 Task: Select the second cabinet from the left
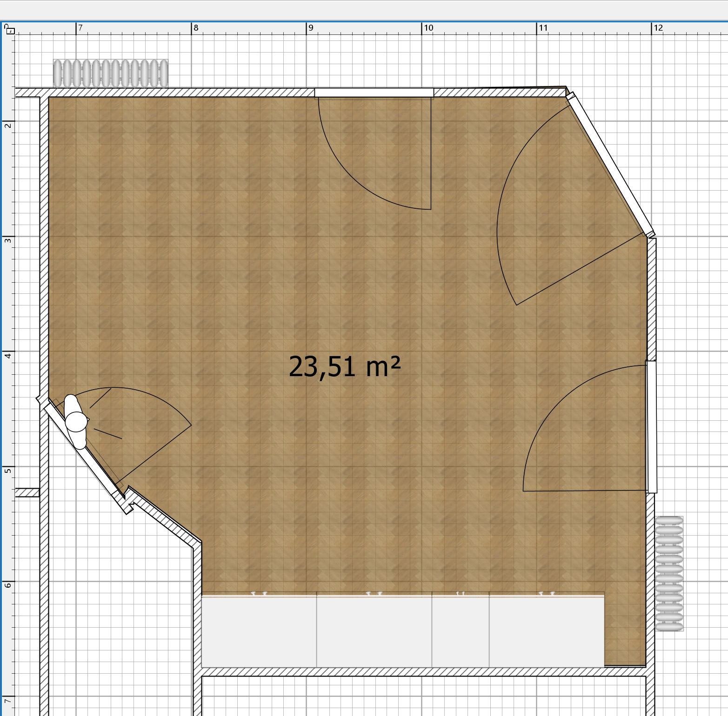[x=374, y=631]
